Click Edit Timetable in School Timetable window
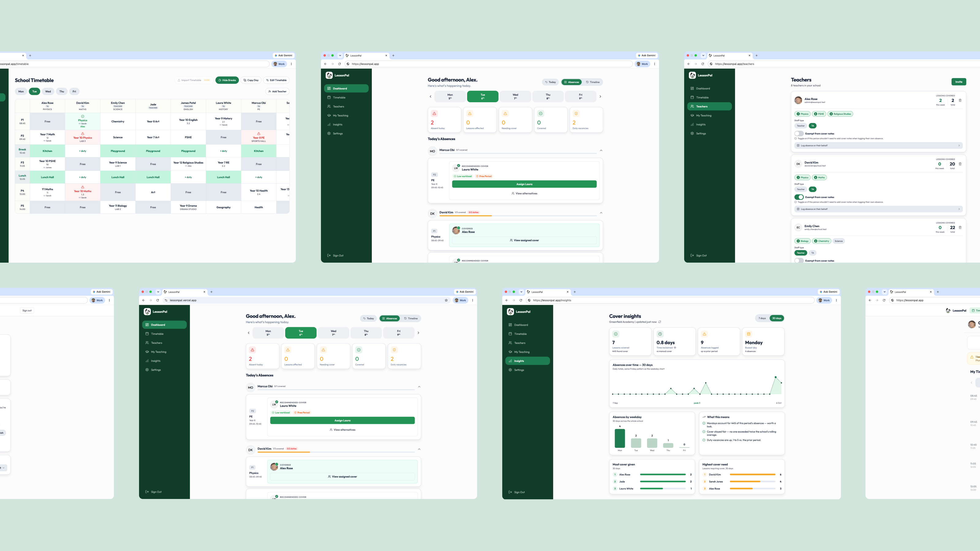This screenshot has height=551, width=980. point(277,80)
